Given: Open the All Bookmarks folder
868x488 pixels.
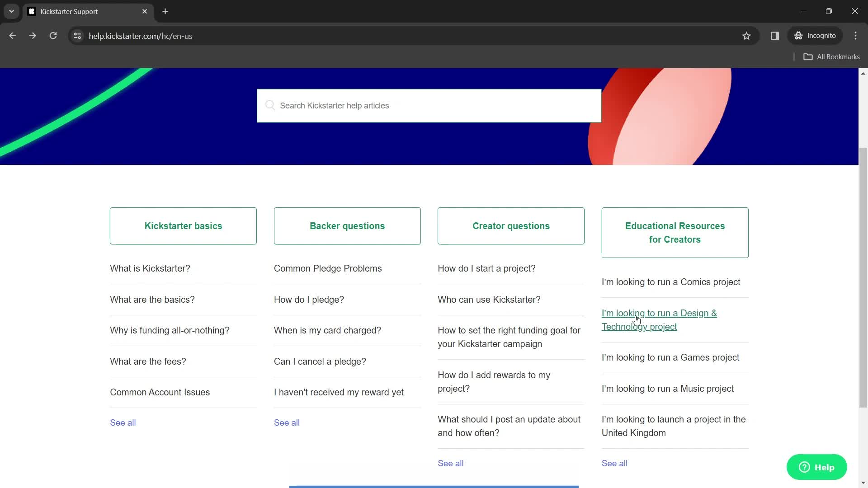Looking at the screenshot, I should click(831, 56).
